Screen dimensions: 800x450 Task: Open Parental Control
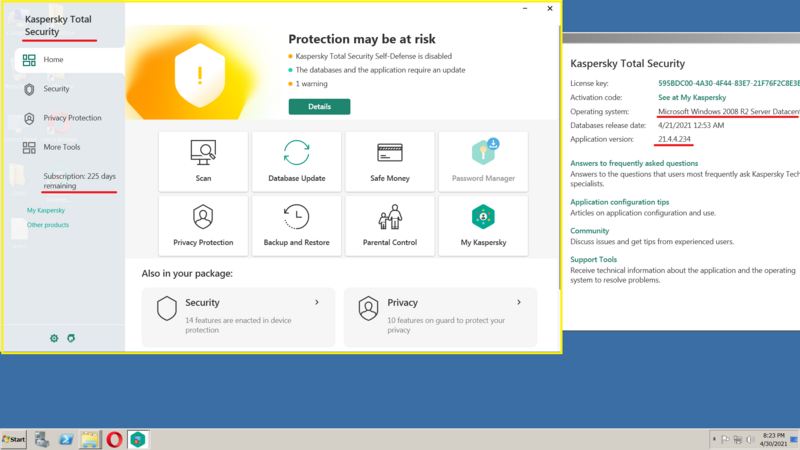click(x=390, y=226)
